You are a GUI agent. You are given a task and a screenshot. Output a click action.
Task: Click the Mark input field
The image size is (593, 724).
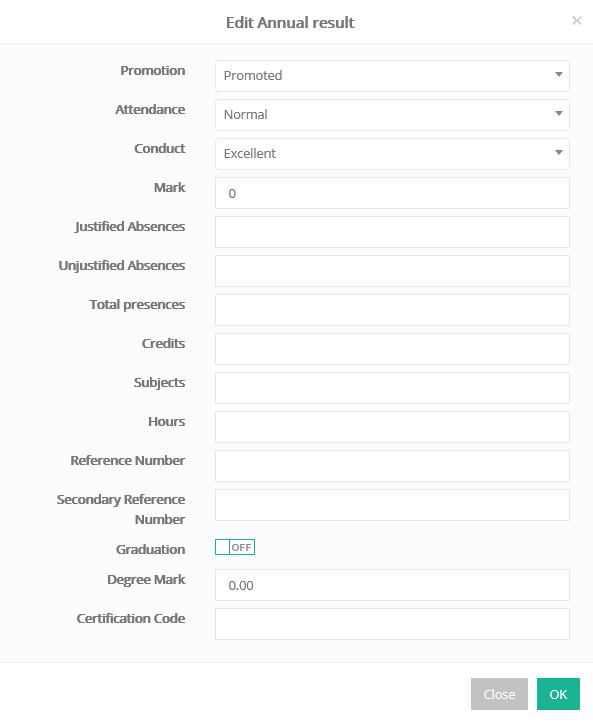coord(392,193)
